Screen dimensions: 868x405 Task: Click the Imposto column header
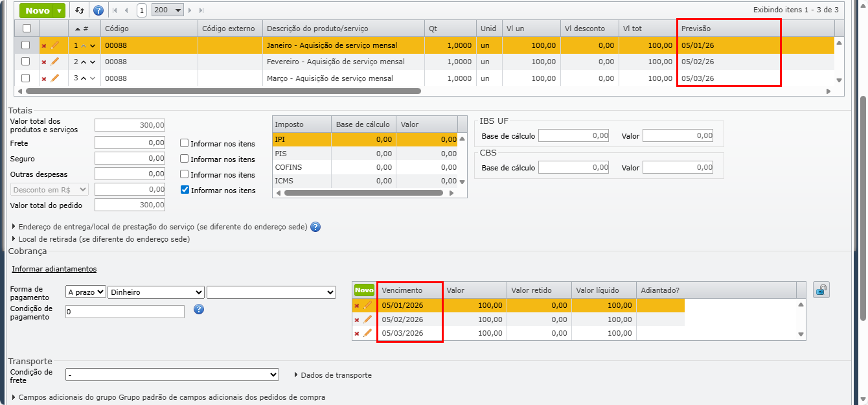(x=301, y=124)
